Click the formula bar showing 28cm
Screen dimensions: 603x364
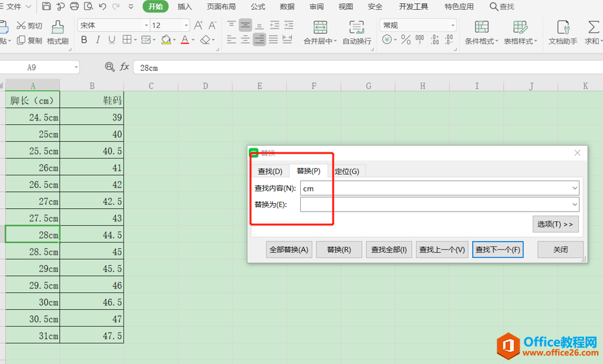pyautogui.click(x=367, y=68)
